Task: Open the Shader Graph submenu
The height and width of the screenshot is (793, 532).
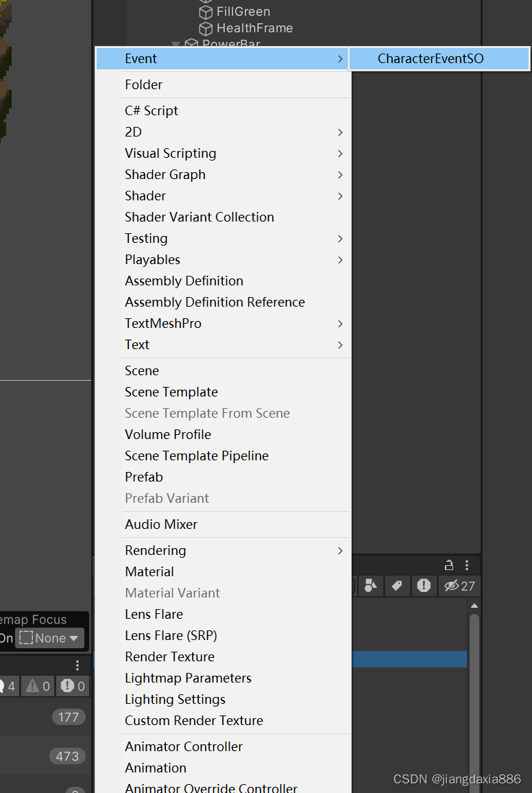Action: point(223,174)
